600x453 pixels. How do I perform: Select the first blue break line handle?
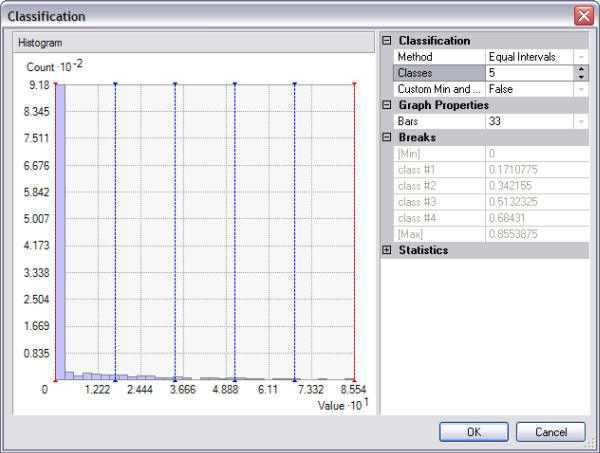[x=115, y=85]
